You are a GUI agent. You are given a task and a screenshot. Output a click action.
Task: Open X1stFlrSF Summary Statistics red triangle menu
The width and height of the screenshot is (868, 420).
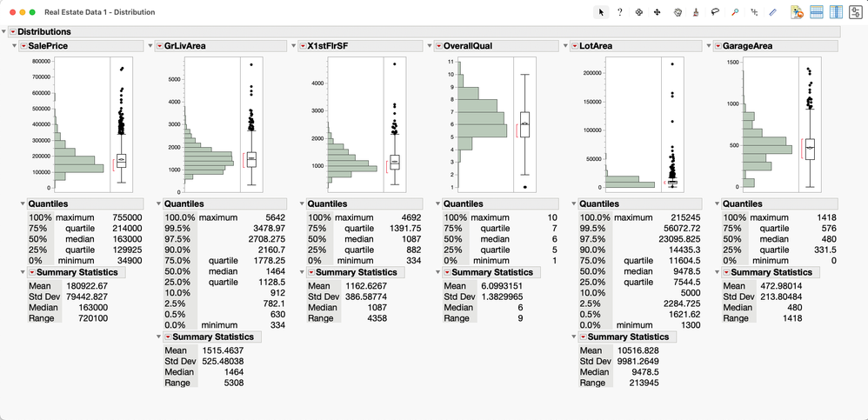310,272
